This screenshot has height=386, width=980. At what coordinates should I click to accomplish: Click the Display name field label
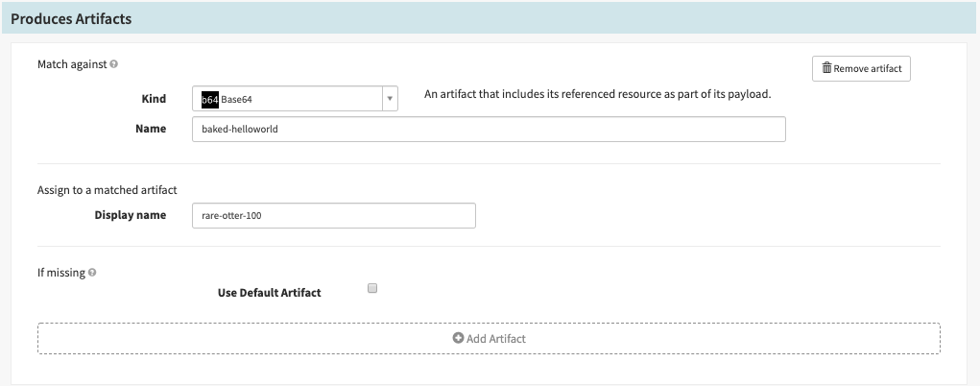click(131, 215)
